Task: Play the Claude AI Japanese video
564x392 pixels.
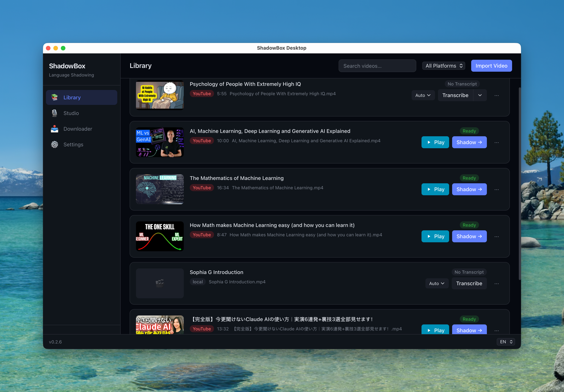Action: coord(435,329)
